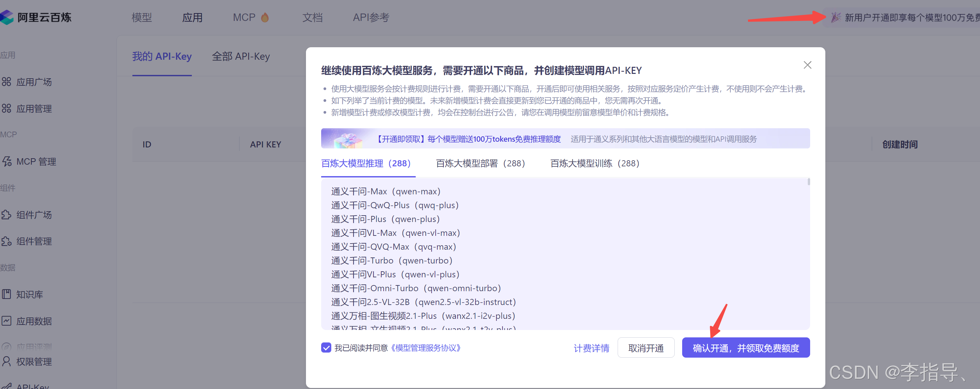Switch to 百炼大模型部署 (288) tab
980x389 pixels.
tap(480, 164)
